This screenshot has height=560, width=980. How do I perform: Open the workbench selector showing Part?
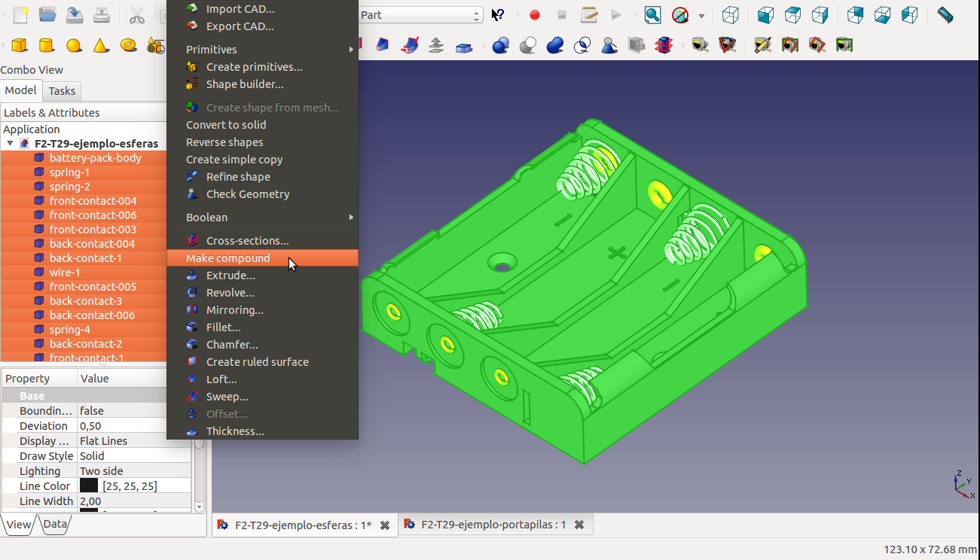[420, 15]
